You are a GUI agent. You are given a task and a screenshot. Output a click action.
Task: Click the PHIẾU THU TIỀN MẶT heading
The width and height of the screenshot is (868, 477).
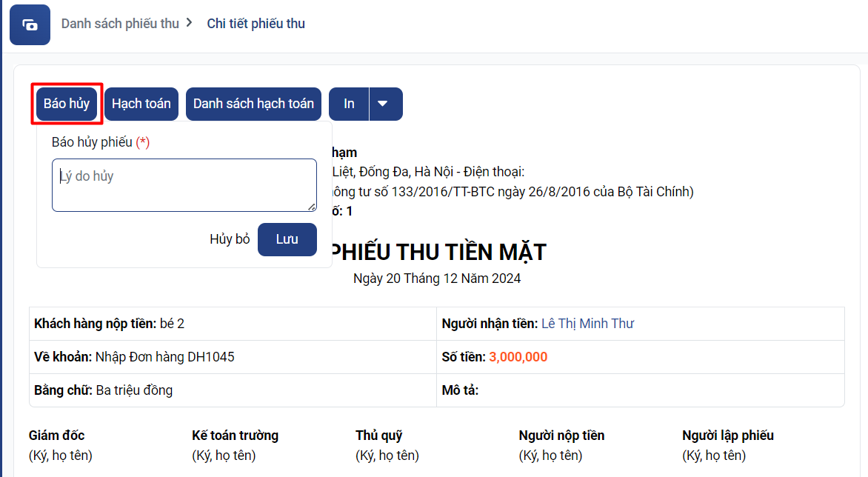pyautogui.click(x=438, y=252)
